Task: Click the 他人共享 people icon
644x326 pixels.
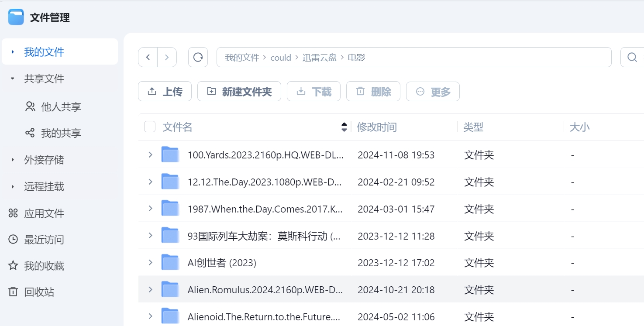Action: coord(30,106)
